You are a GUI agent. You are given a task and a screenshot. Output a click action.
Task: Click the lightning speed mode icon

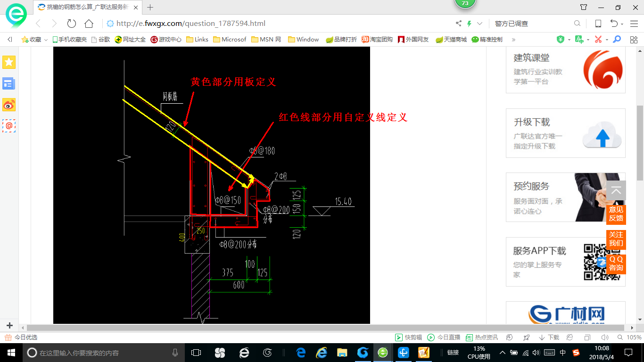(470, 24)
